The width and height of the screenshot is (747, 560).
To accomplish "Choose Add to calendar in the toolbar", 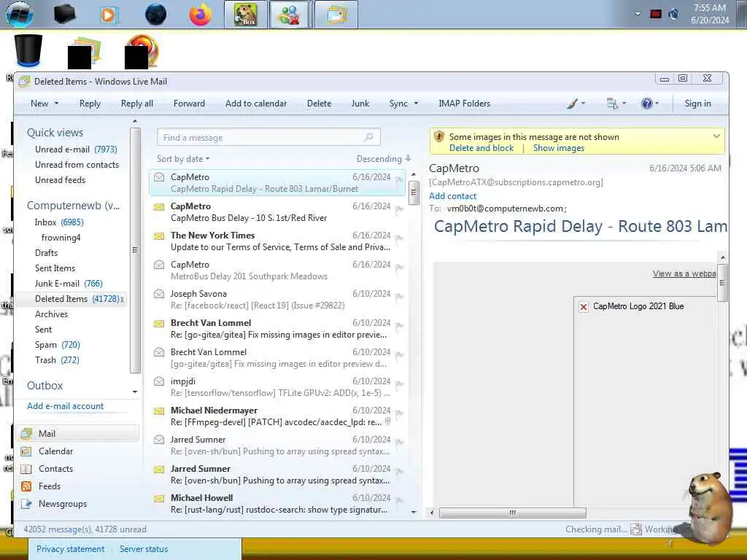I will point(256,104).
